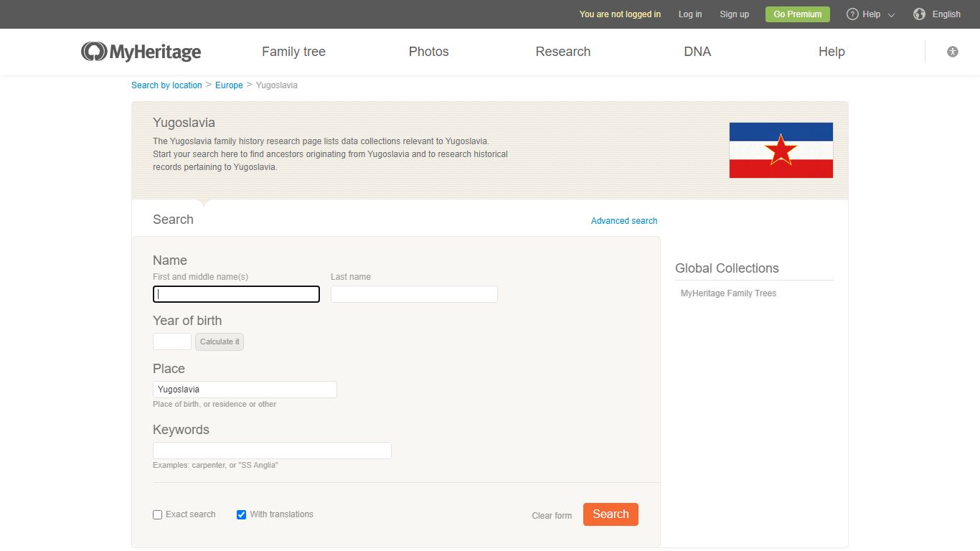Select English language option

(946, 14)
